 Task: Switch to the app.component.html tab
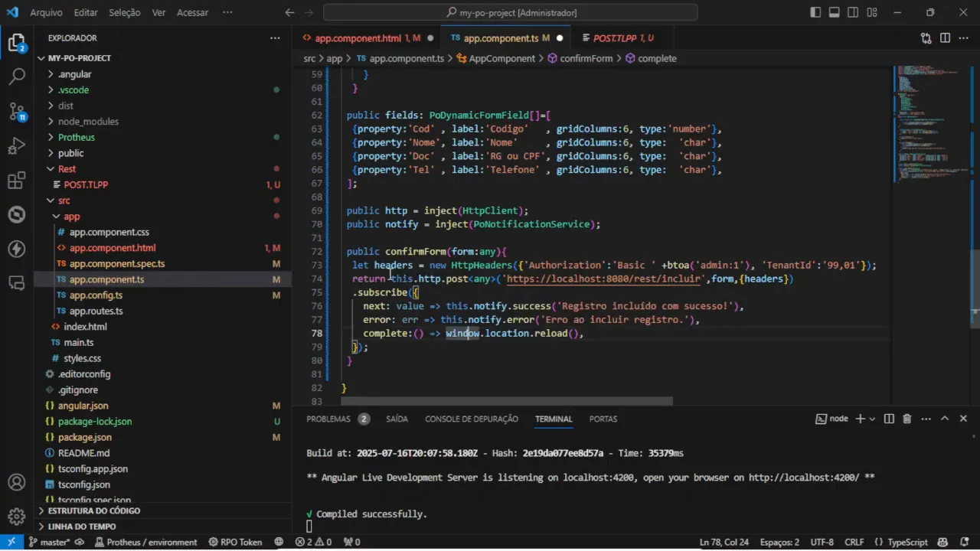[x=358, y=38]
